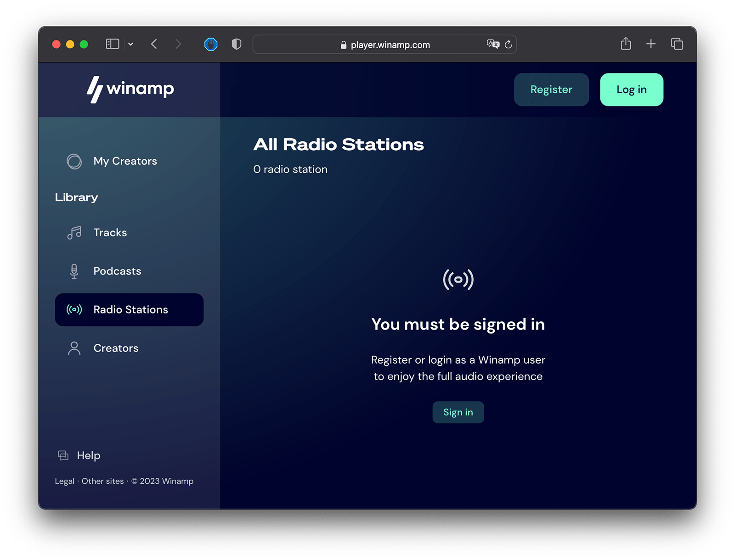Expand the tab group dropdown chevron

pos(131,44)
